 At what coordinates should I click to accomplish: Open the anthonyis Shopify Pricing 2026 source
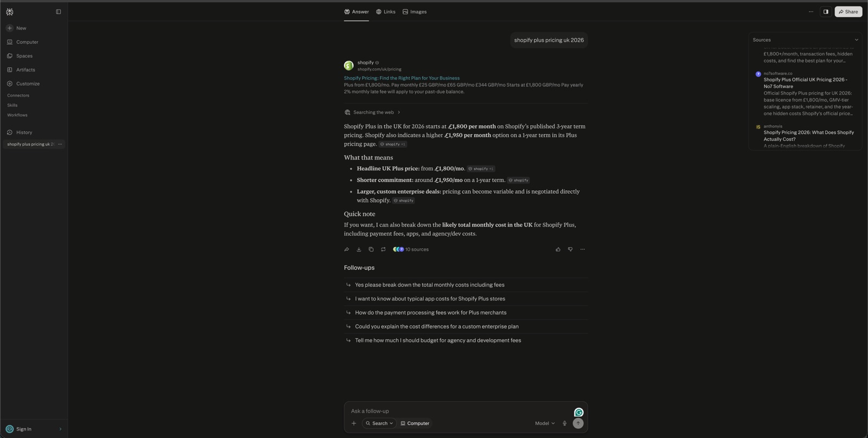[x=806, y=136]
